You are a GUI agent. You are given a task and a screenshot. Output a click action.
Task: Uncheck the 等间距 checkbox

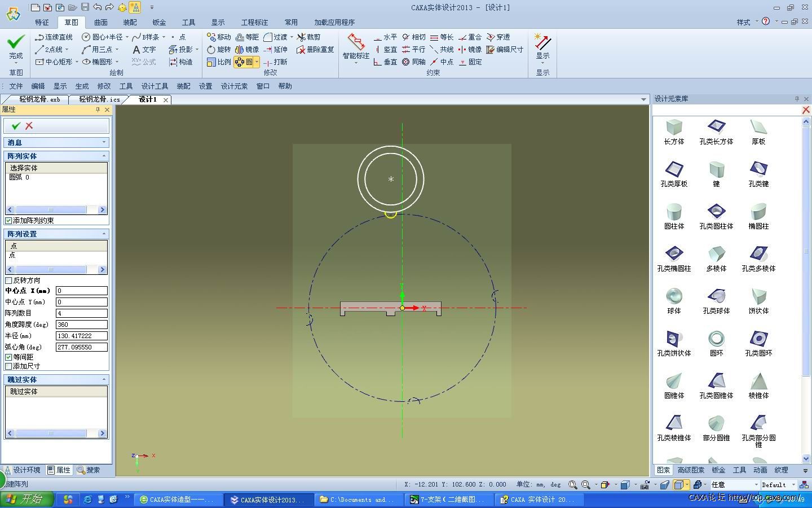tap(8, 357)
